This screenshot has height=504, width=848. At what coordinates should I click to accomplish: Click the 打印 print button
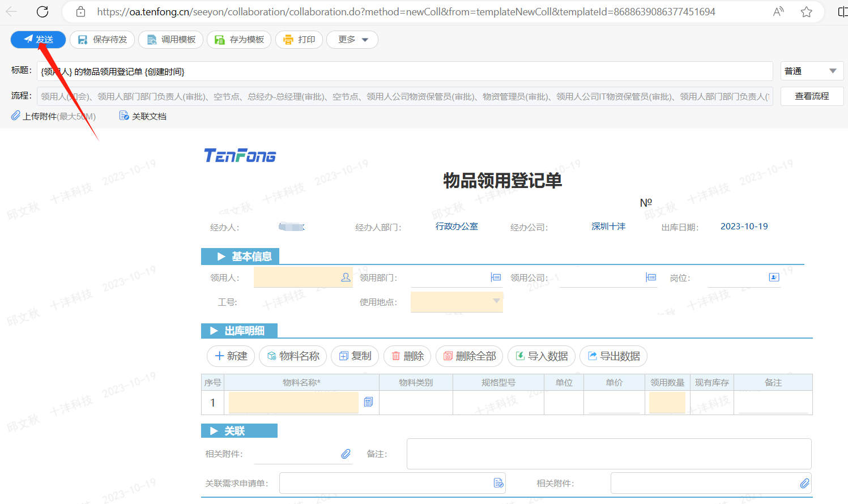(299, 40)
